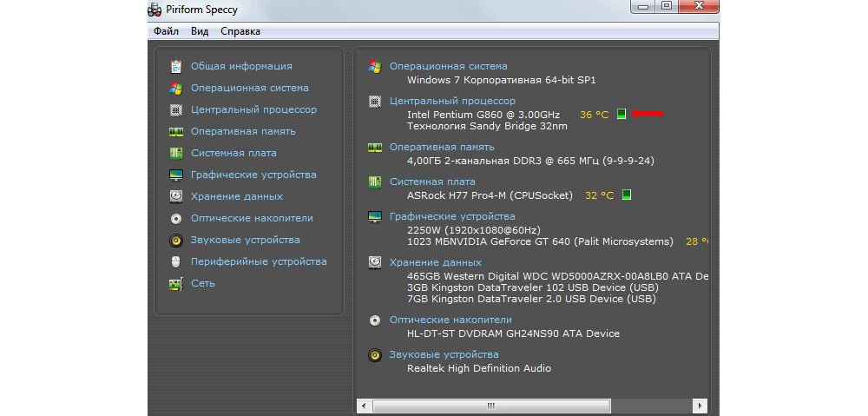This screenshot has height=416, width=868.
Task: Click the speaker icon beside Звуковые устройства heading
Action: [x=375, y=354]
